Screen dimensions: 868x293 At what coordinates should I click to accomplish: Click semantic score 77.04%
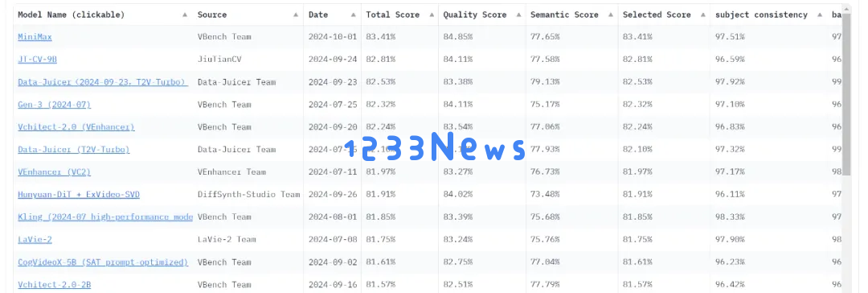[x=545, y=262]
